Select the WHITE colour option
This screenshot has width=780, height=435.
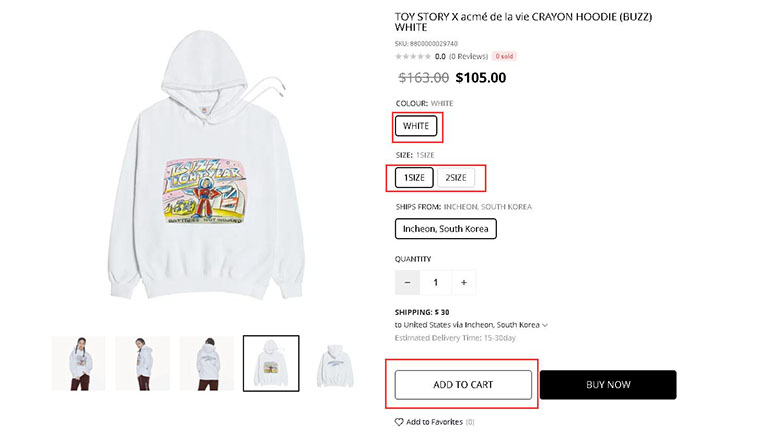pos(416,126)
